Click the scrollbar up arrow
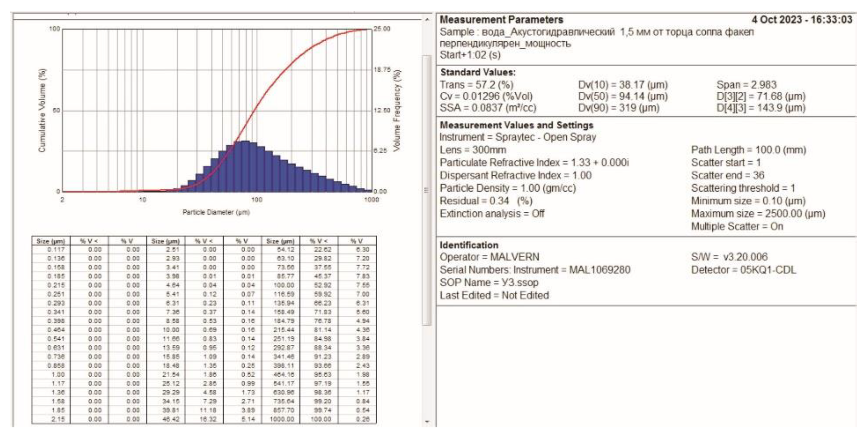868x439 pixels. [x=427, y=20]
